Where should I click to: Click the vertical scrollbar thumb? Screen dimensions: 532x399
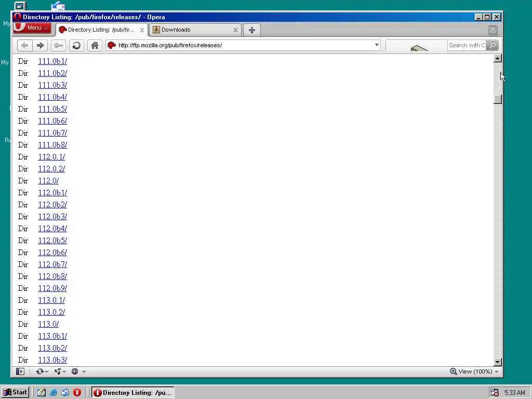pyautogui.click(x=498, y=99)
